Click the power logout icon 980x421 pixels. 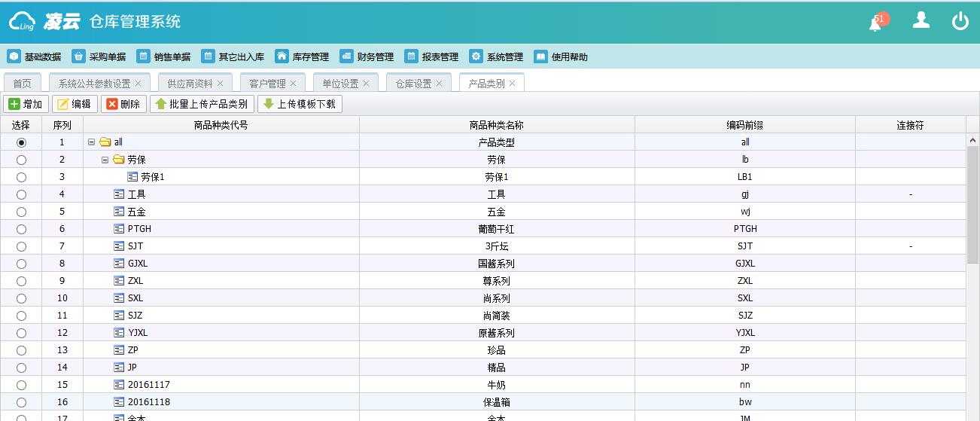click(x=960, y=21)
